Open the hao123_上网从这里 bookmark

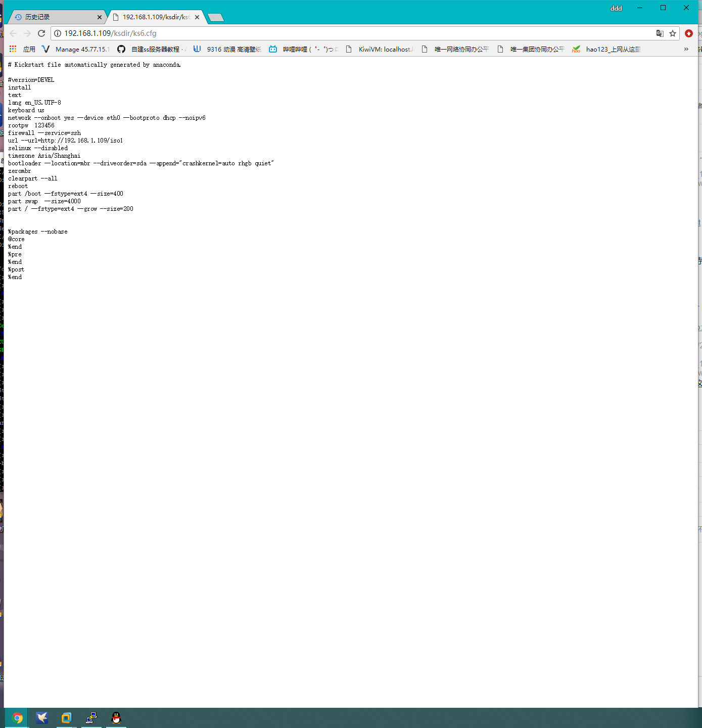(606, 49)
